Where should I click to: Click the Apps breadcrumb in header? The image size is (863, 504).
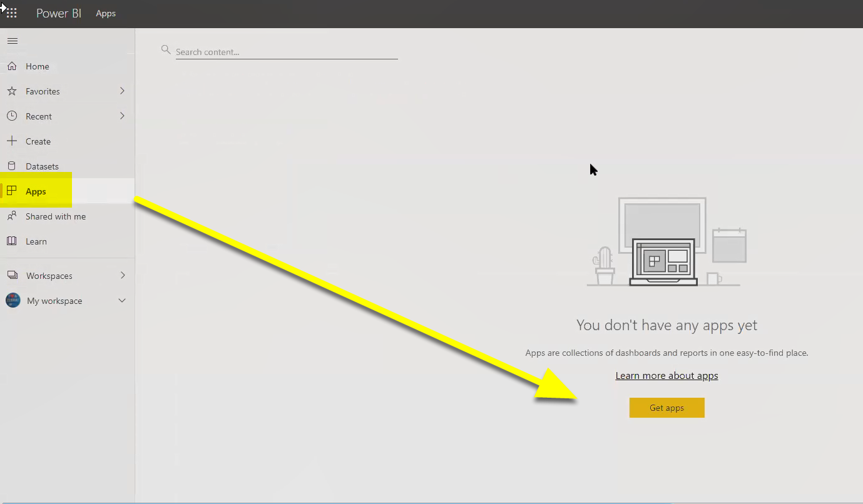(106, 13)
